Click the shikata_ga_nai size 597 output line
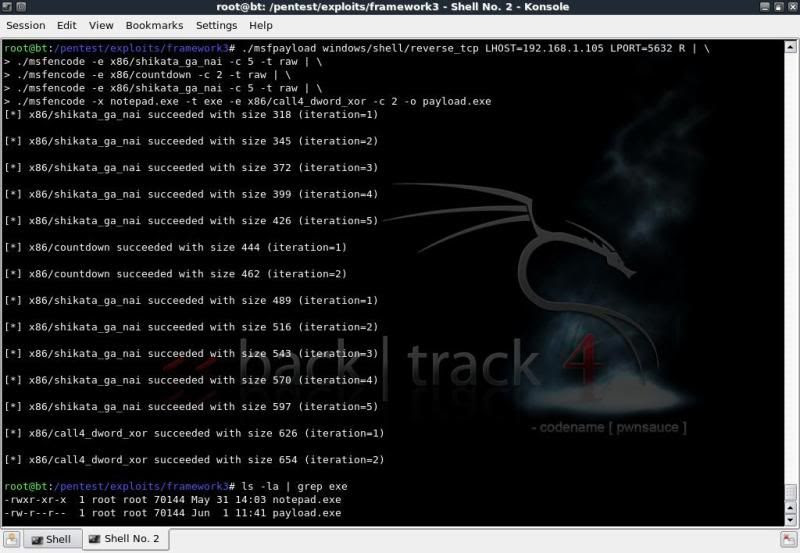Screen dimensions: 800x553 coord(191,407)
